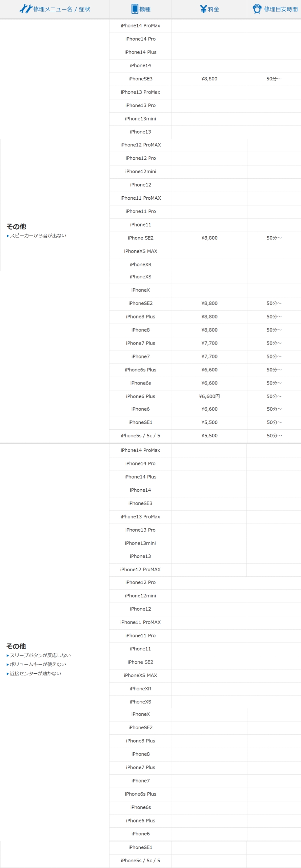Click the ¥5,500 price for iPhoneSE1

209,422
